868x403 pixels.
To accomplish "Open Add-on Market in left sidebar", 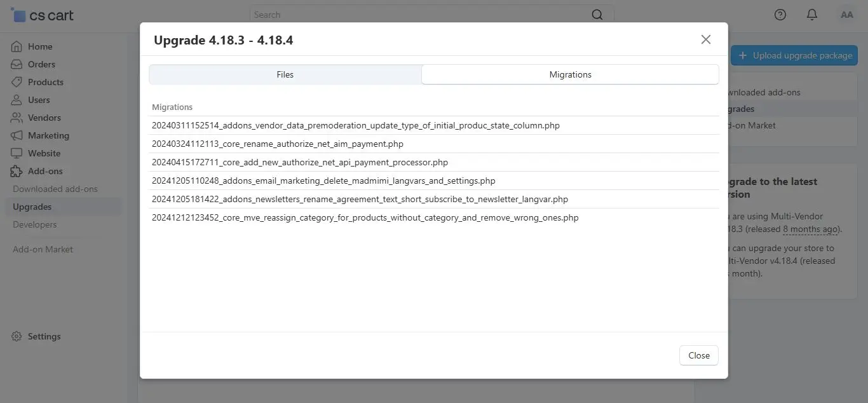I will point(43,249).
